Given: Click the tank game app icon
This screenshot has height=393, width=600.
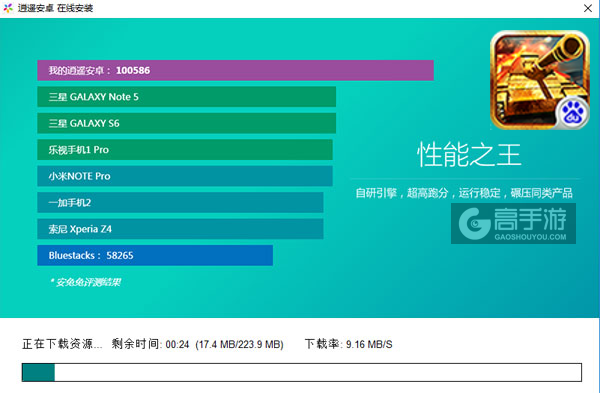Looking at the screenshot, I should click(x=540, y=80).
